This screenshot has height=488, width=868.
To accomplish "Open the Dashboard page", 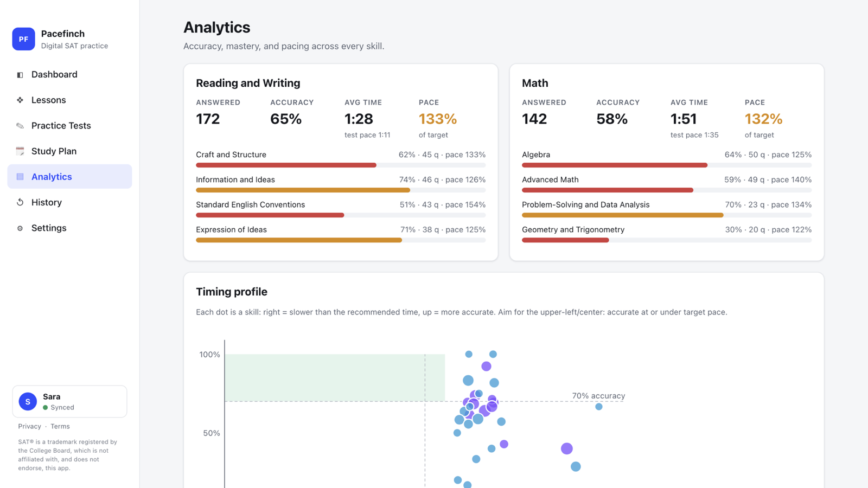I will tap(69, 74).
